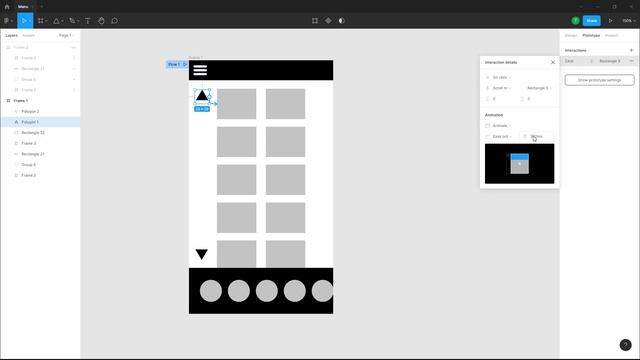
Task: Click the black down-pointing triangle on canvas
Action: click(202, 254)
